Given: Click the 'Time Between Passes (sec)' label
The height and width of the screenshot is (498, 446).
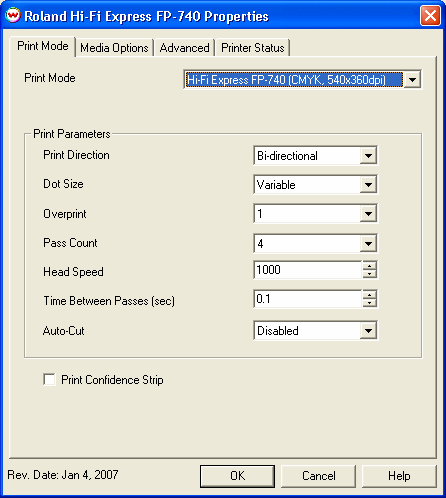Looking at the screenshot, I should tap(109, 301).
